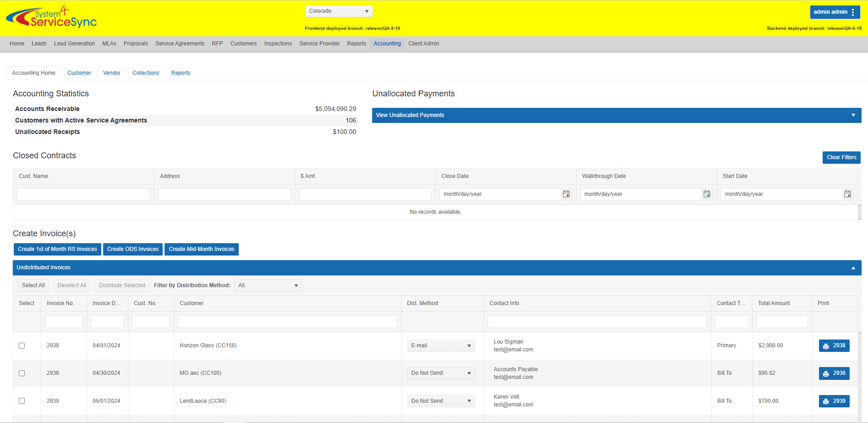Open the Service Agreements menu item
The width and height of the screenshot is (868, 423).
180,44
